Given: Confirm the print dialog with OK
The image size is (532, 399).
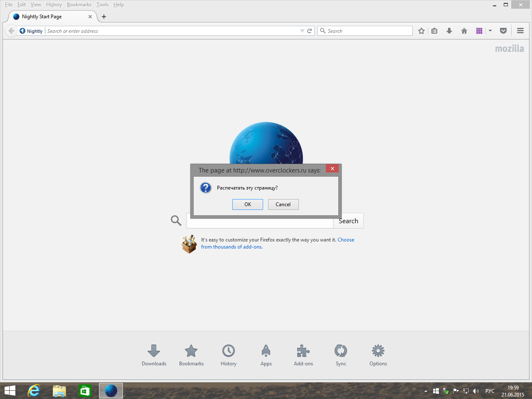Looking at the screenshot, I should click(248, 204).
